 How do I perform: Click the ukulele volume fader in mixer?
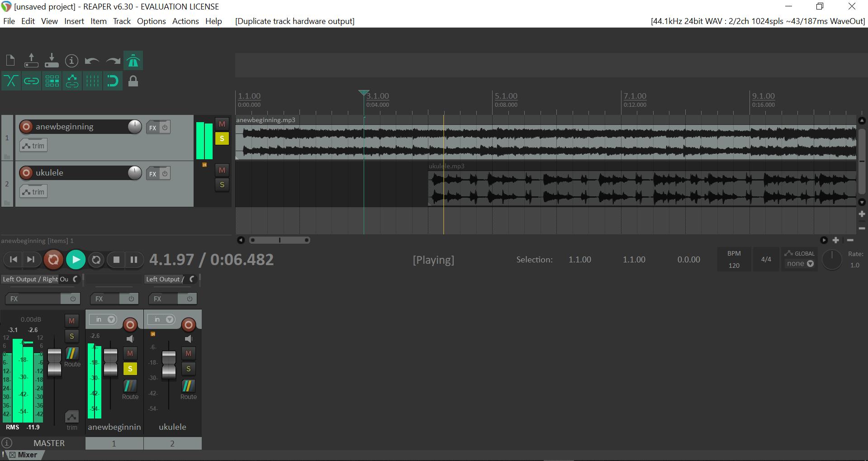tap(169, 365)
